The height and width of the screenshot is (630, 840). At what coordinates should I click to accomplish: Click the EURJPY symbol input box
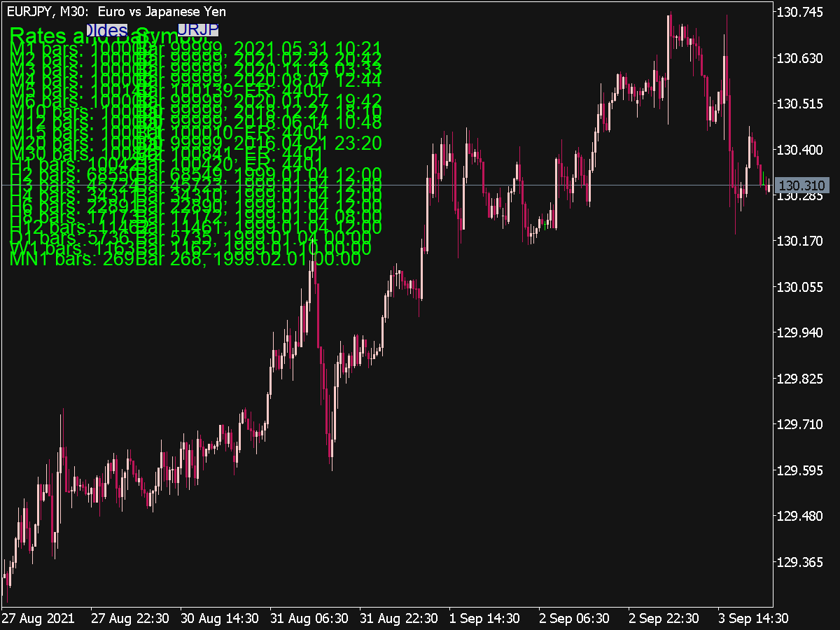pyautogui.click(x=198, y=29)
